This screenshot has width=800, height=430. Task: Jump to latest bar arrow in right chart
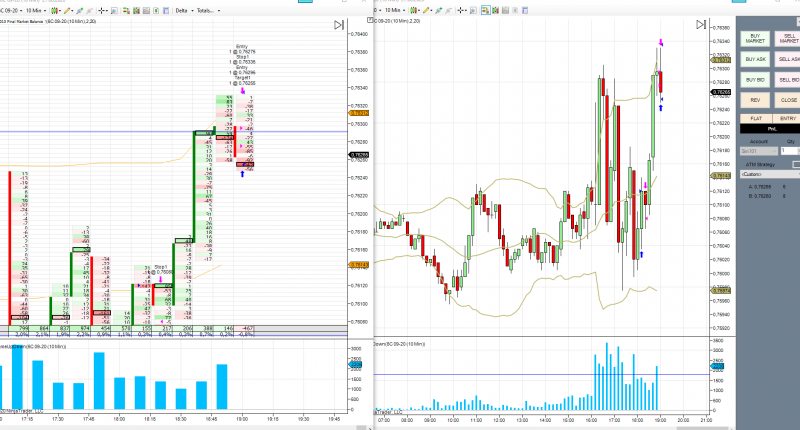click(701, 24)
